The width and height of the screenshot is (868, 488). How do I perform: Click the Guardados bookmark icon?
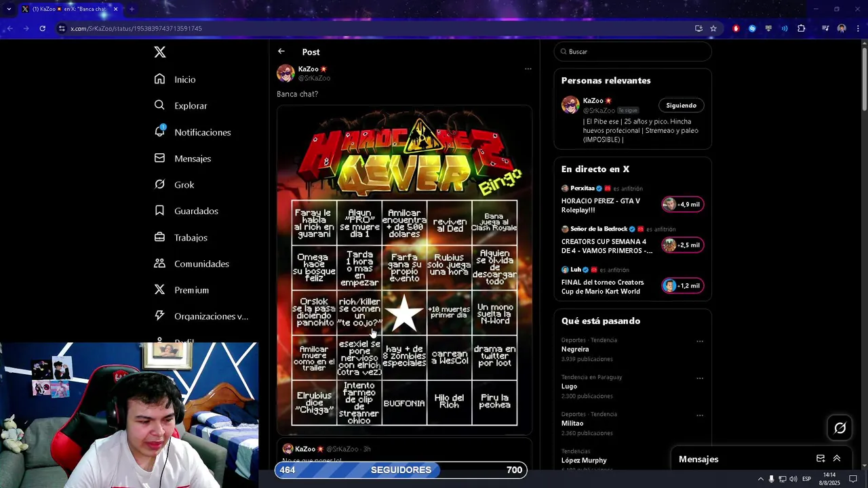pyautogui.click(x=159, y=211)
